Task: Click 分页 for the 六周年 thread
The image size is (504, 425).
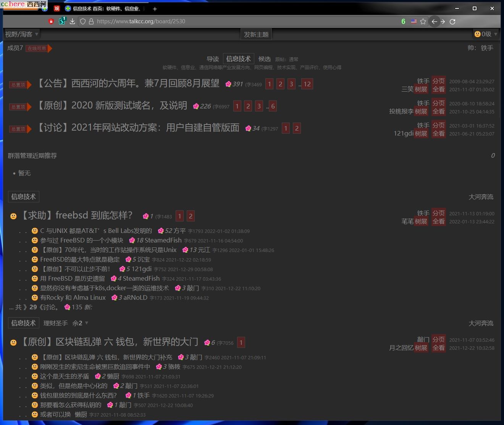Action: pos(438,81)
